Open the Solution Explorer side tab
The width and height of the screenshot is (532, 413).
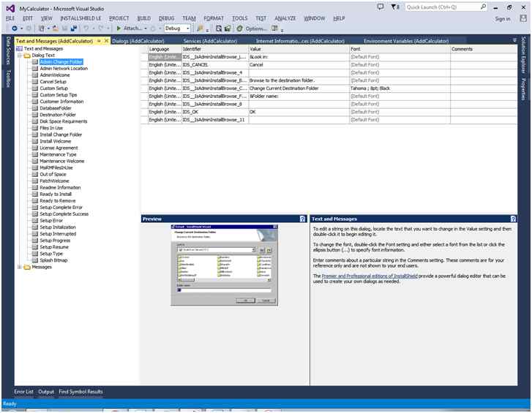point(523,56)
